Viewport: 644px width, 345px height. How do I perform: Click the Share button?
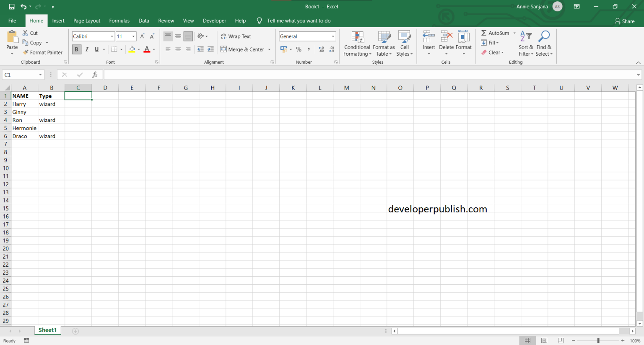[x=624, y=21]
